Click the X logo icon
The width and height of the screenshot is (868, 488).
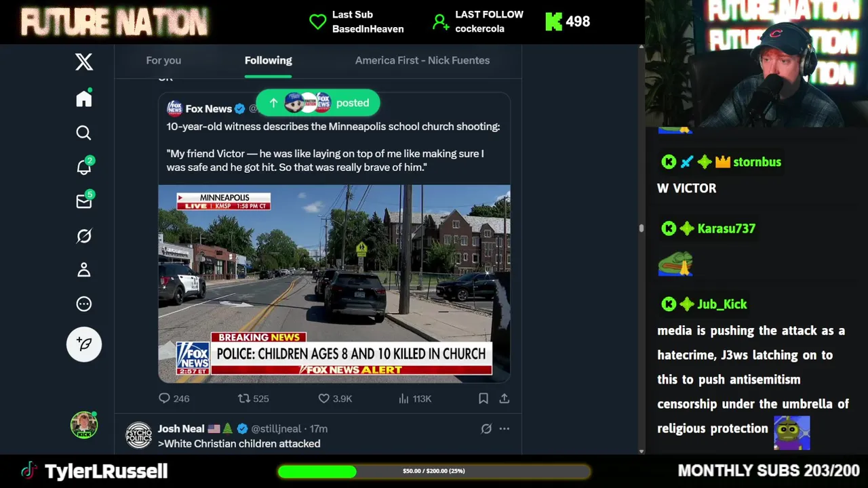click(x=84, y=62)
